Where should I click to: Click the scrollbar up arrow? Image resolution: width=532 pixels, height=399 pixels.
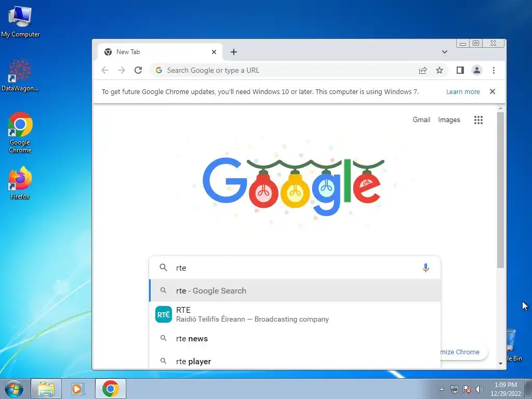point(500,108)
